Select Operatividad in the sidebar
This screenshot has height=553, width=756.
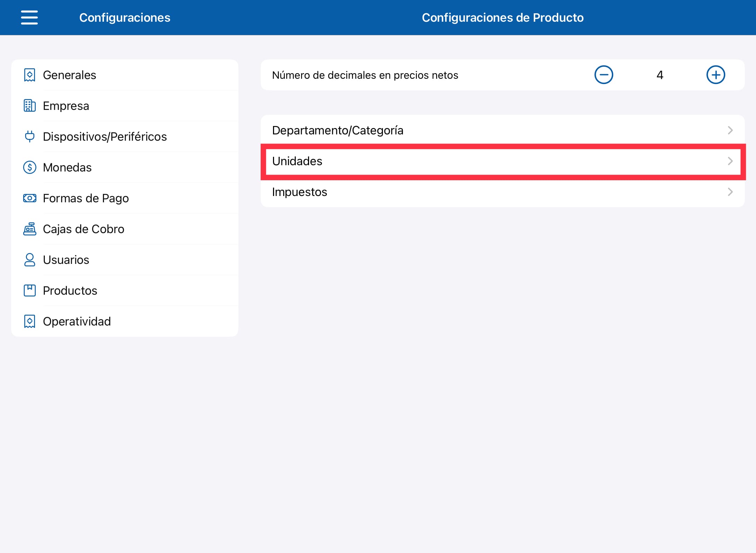click(x=125, y=321)
